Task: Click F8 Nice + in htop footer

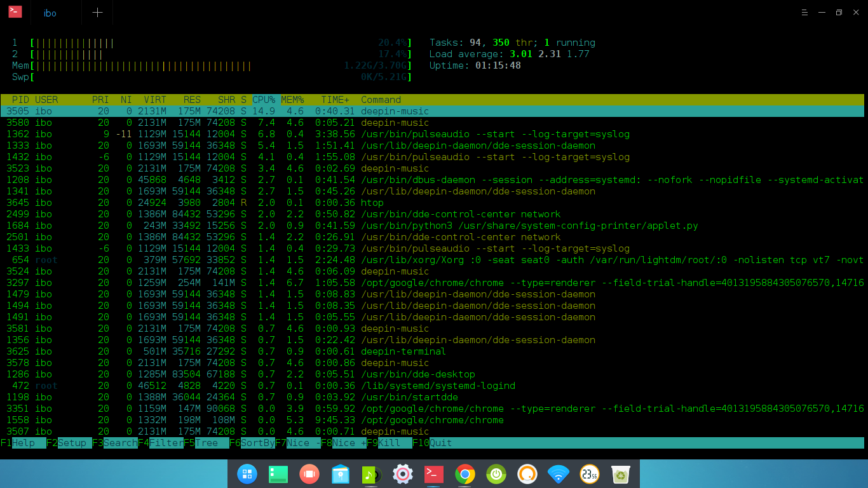Action: point(344,443)
